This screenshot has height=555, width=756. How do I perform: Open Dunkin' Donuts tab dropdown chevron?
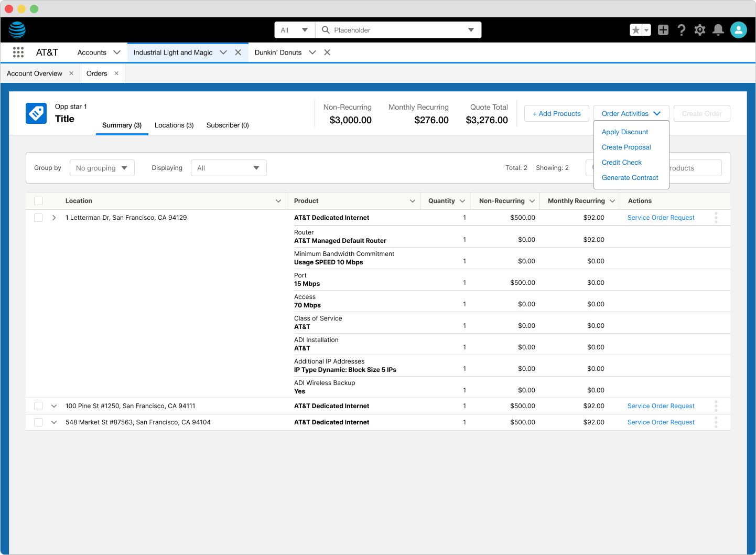312,52
